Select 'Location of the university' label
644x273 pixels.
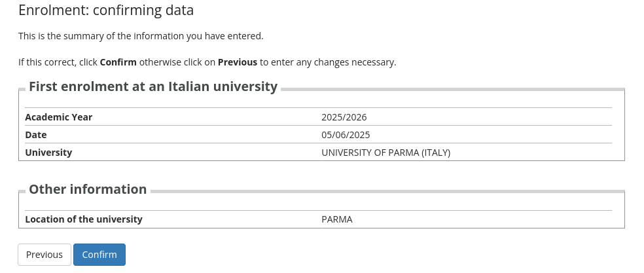tap(84, 219)
